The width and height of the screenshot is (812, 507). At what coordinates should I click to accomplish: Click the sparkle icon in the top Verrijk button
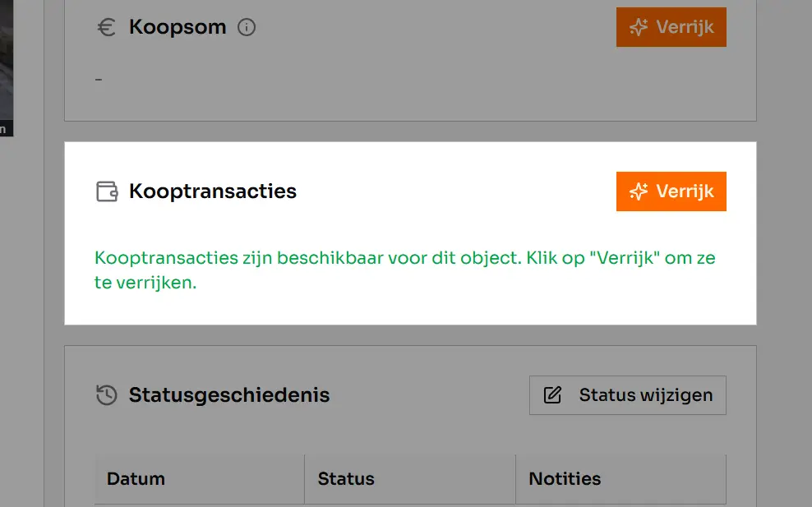pos(638,26)
